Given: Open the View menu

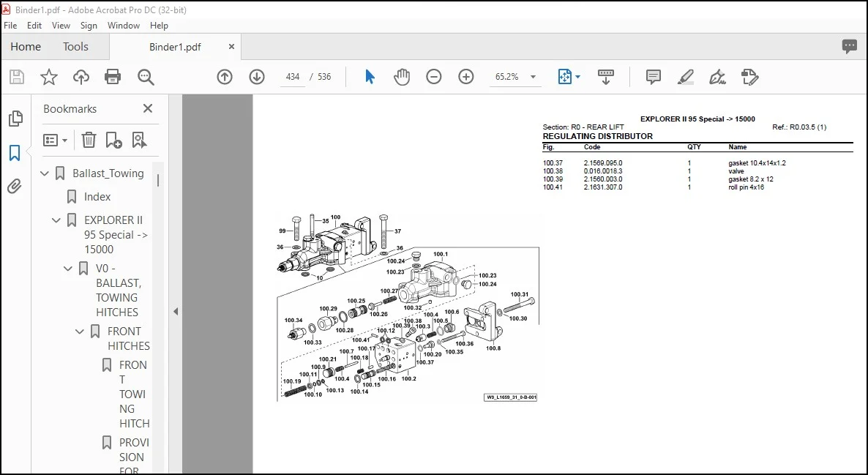Looking at the screenshot, I should [x=61, y=26].
